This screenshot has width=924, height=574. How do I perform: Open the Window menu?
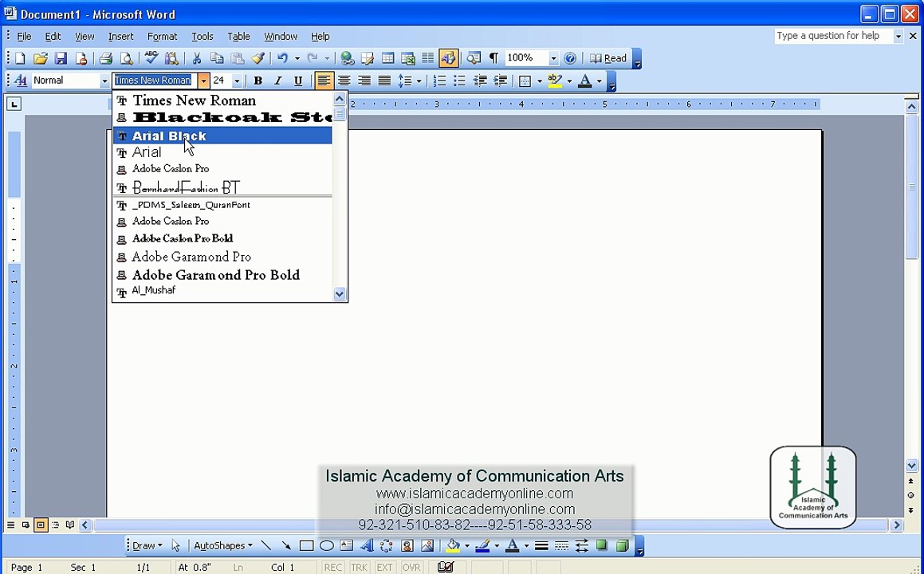pyautogui.click(x=281, y=37)
